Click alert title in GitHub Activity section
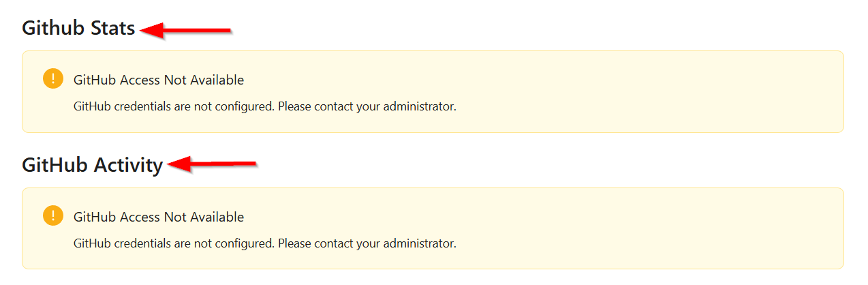This screenshot has width=868, height=285. tap(159, 217)
